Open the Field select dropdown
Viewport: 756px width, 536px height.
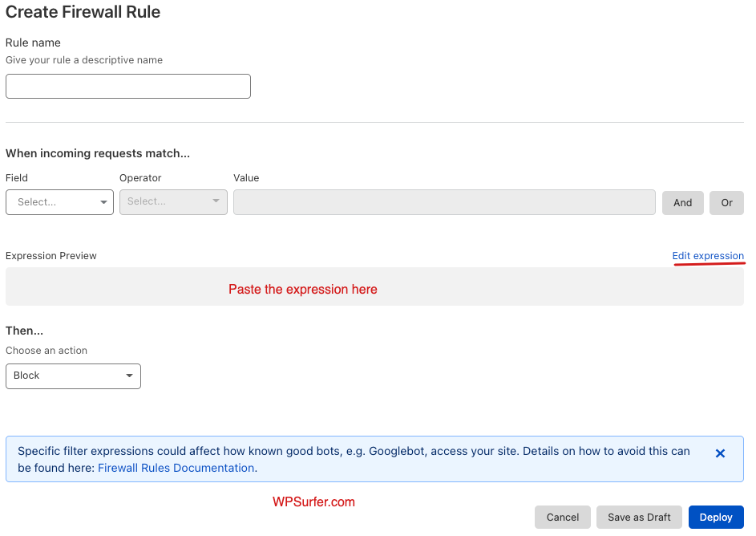(60, 202)
